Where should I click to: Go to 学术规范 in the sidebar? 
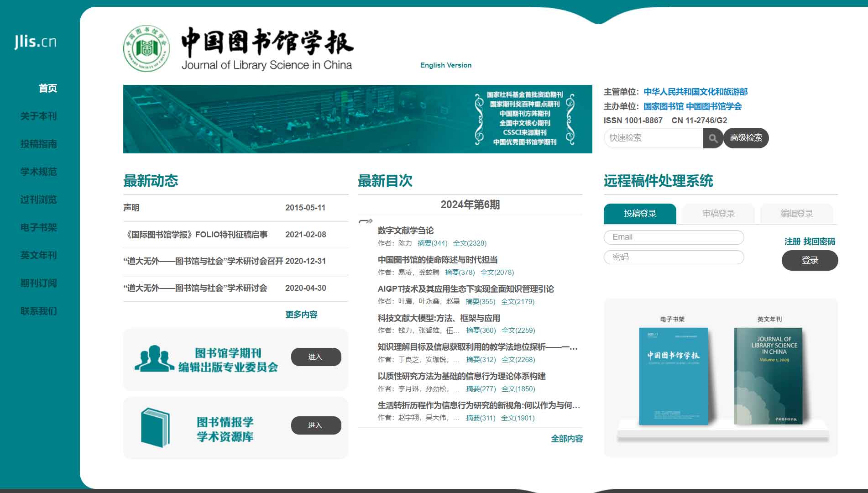pos(39,172)
